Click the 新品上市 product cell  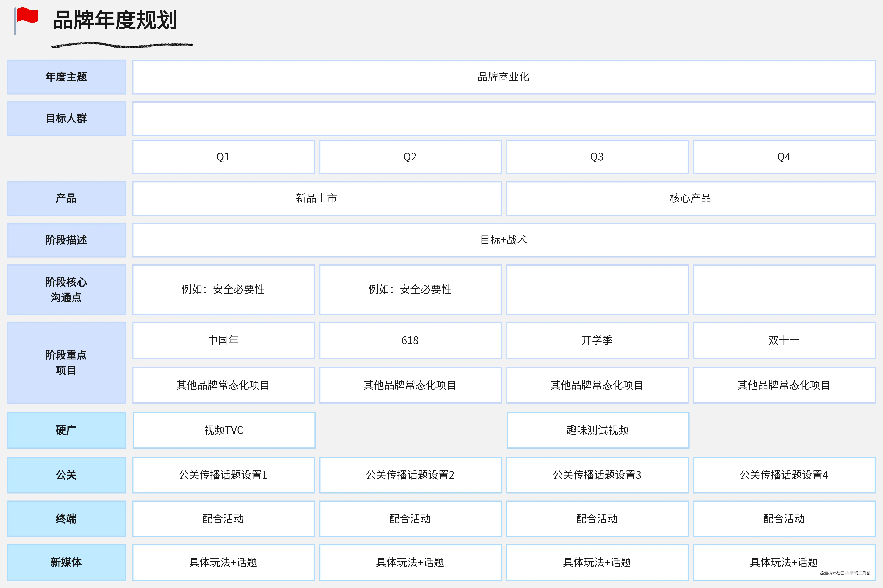[x=316, y=198]
